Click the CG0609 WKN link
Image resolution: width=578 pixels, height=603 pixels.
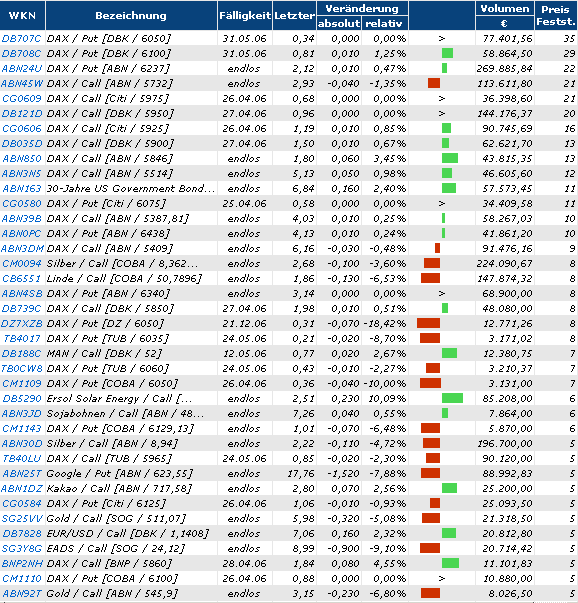[x=22, y=98]
